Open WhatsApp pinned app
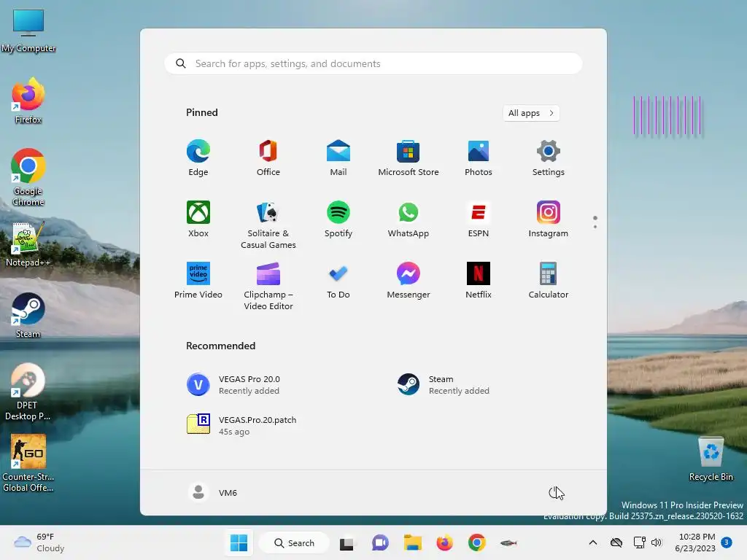The height and width of the screenshot is (560, 747). (409, 219)
